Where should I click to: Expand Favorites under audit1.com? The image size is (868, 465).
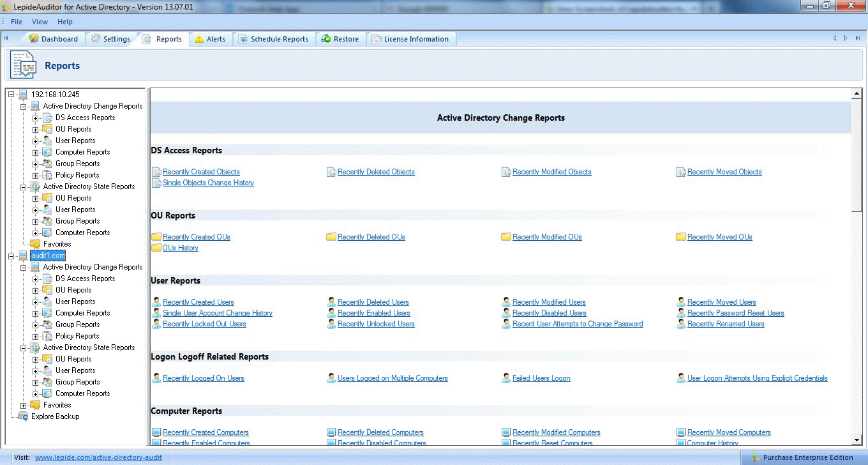(24, 405)
